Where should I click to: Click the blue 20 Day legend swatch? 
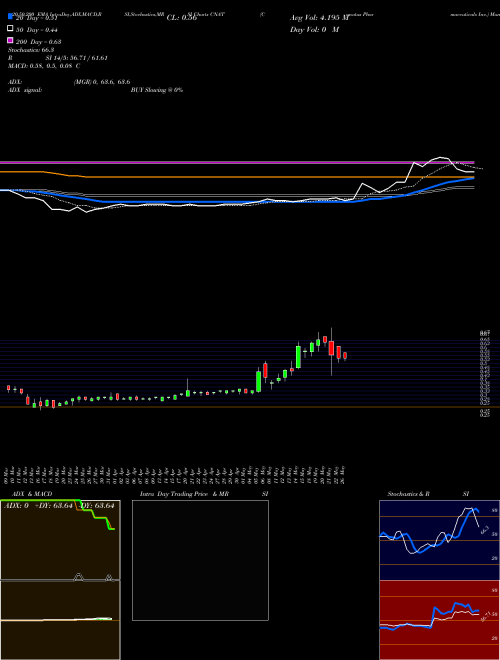click(x=10, y=16)
